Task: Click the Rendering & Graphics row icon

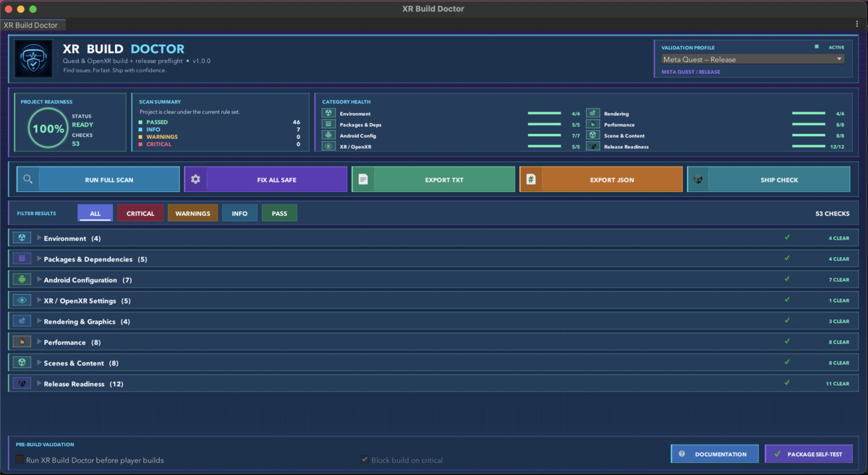Action: 22,321
